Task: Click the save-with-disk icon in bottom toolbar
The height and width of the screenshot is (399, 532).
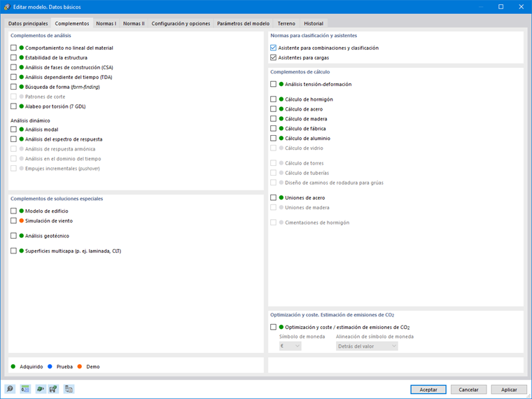Action: [54, 388]
